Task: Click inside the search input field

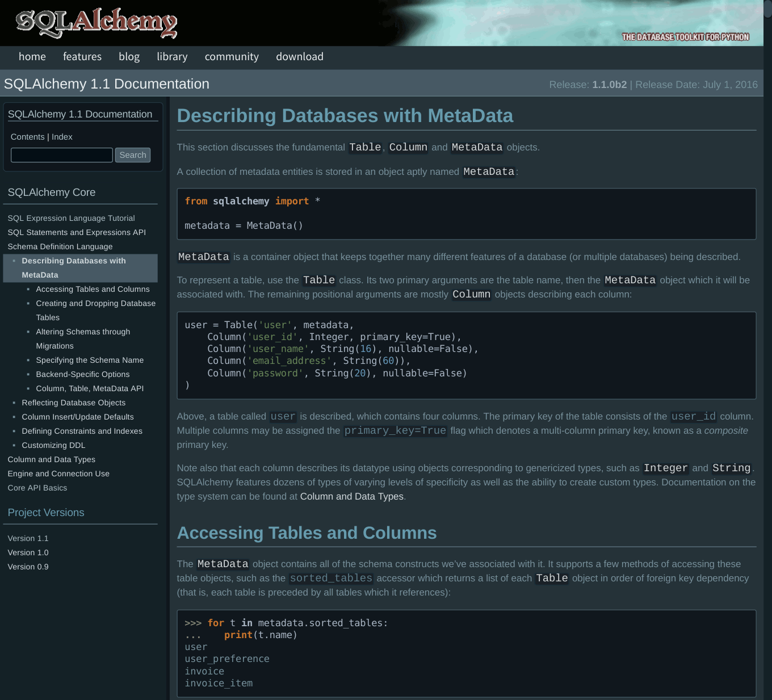Action: 61,154
